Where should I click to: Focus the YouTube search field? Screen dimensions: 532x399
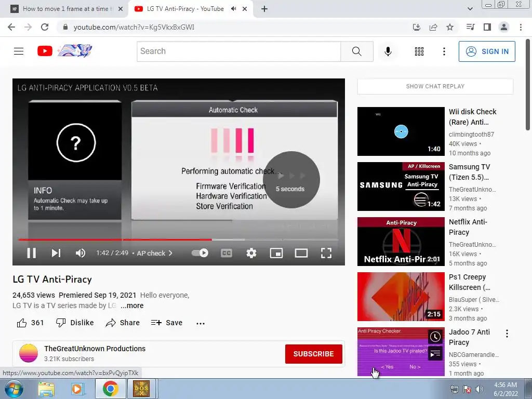(239, 51)
